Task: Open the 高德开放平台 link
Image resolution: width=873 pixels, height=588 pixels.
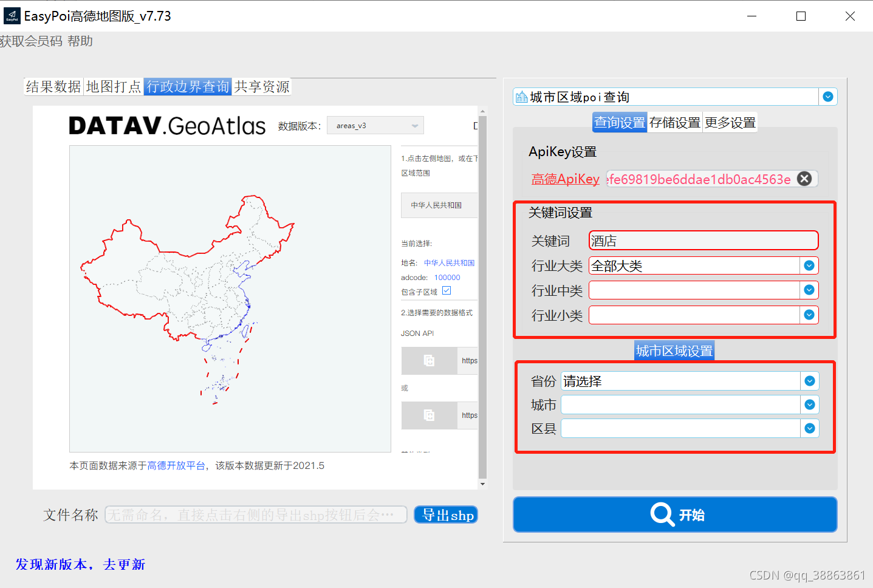Action: pyautogui.click(x=176, y=465)
